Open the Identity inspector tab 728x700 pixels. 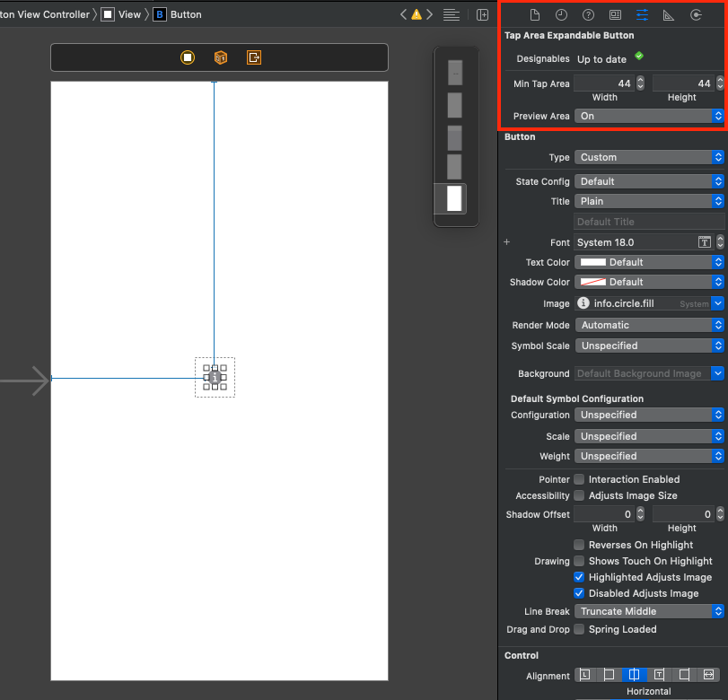[x=615, y=15]
